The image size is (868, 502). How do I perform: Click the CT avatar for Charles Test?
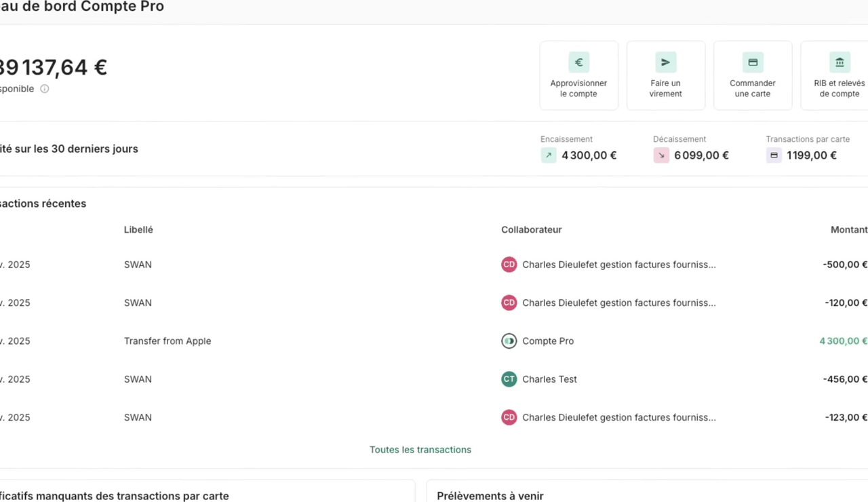(x=509, y=379)
